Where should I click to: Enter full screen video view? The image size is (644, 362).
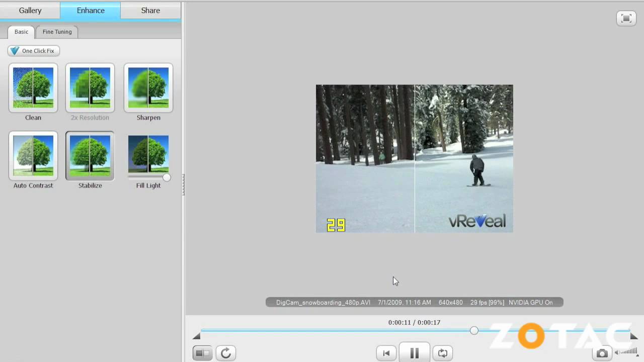coord(626,19)
